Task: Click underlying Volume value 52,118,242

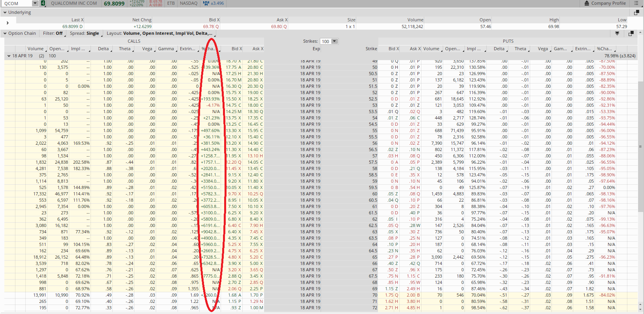Action: click(412, 26)
